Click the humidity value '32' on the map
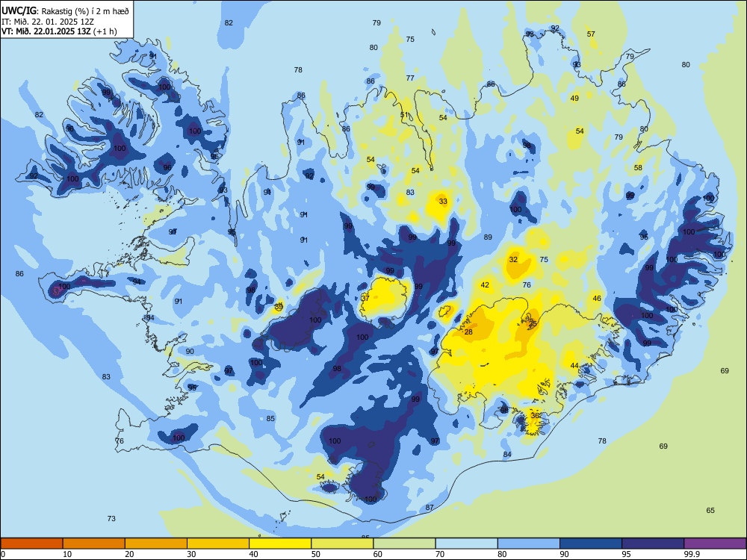Screen dimensions: 747x560 513,260
